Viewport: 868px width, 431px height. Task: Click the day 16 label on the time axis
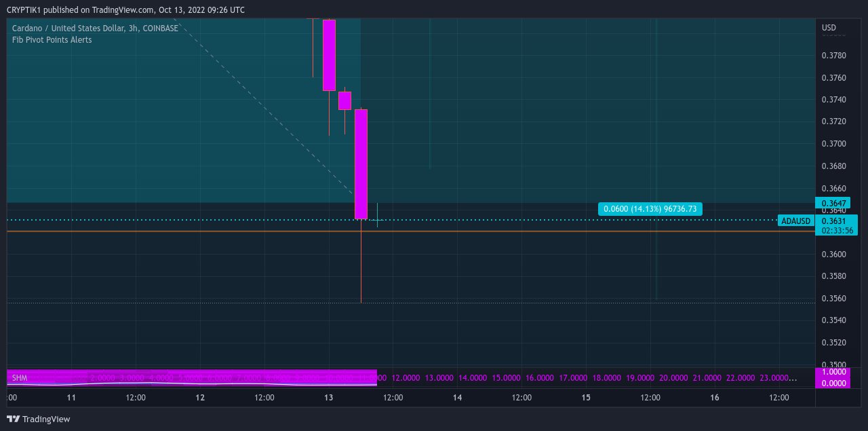point(715,398)
